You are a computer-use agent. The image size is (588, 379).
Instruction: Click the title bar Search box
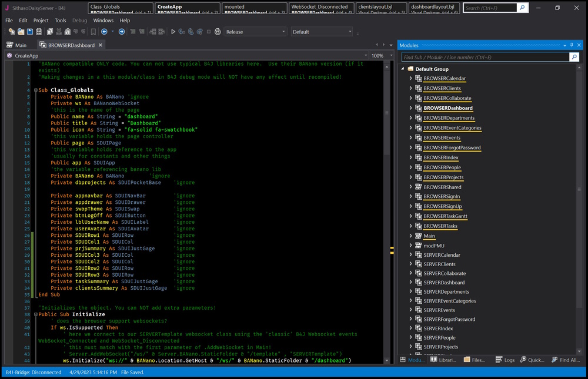(490, 8)
